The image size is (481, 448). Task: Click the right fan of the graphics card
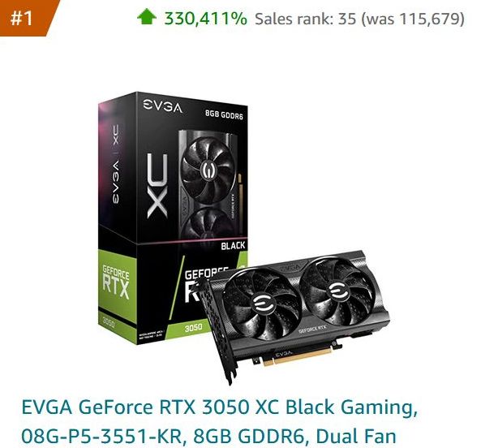[x=337, y=291]
